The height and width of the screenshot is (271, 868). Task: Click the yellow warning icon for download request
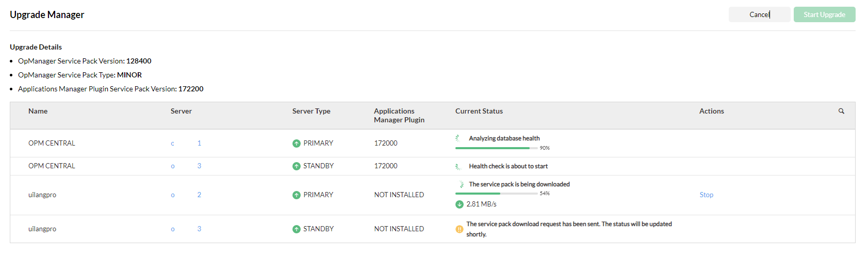click(460, 229)
